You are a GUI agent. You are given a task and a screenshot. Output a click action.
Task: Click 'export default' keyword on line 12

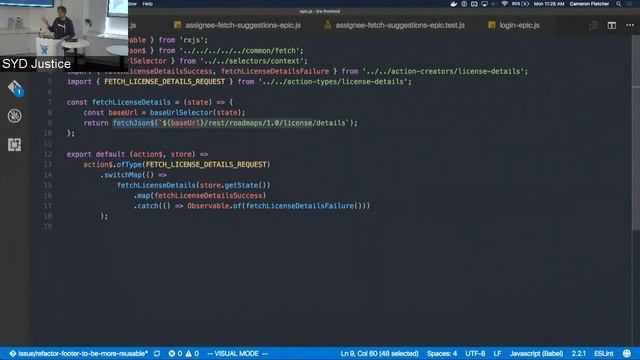pyautogui.click(x=96, y=154)
